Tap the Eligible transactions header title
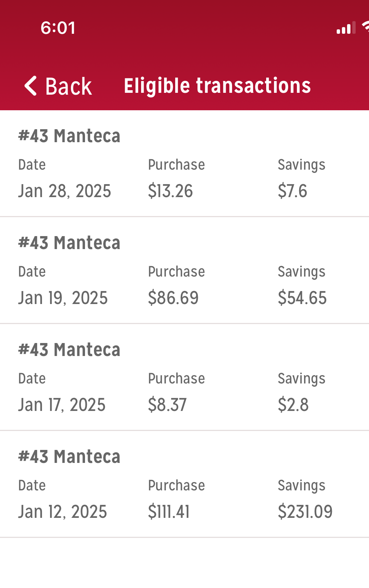 click(x=217, y=86)
